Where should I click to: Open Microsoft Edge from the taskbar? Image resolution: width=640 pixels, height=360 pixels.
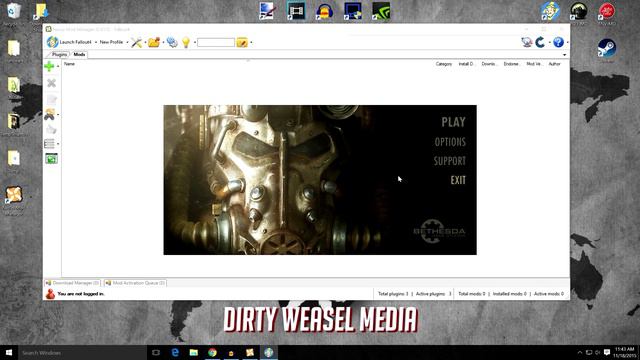tap(175, 353)
